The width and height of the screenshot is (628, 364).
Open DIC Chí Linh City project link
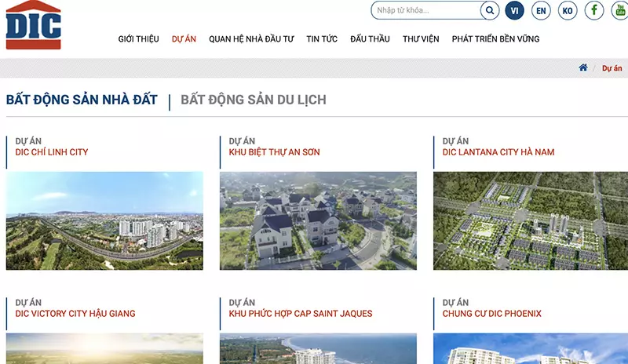[52, 152]
